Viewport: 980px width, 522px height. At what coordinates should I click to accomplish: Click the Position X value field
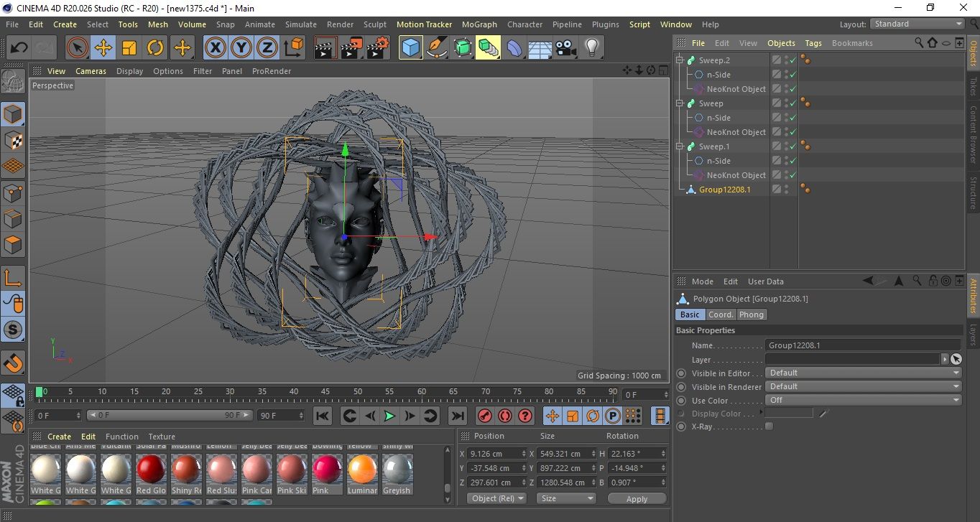click(x=496, y=454)
